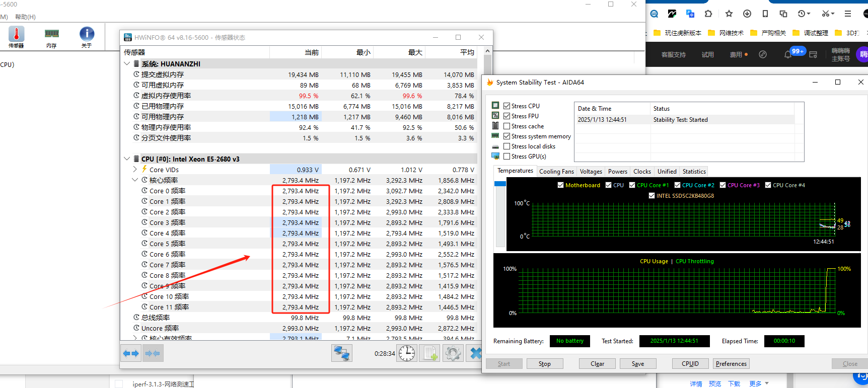The height and width of the screenshot is (388, 868).
Task: Click the browser multi-window icon
Action: pyautogui.click(x=783, y=14)
